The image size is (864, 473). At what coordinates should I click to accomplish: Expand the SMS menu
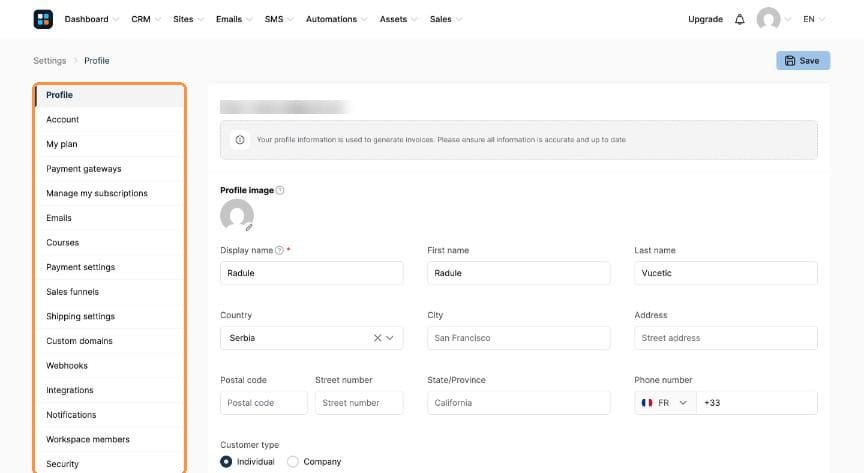(279, 19)
